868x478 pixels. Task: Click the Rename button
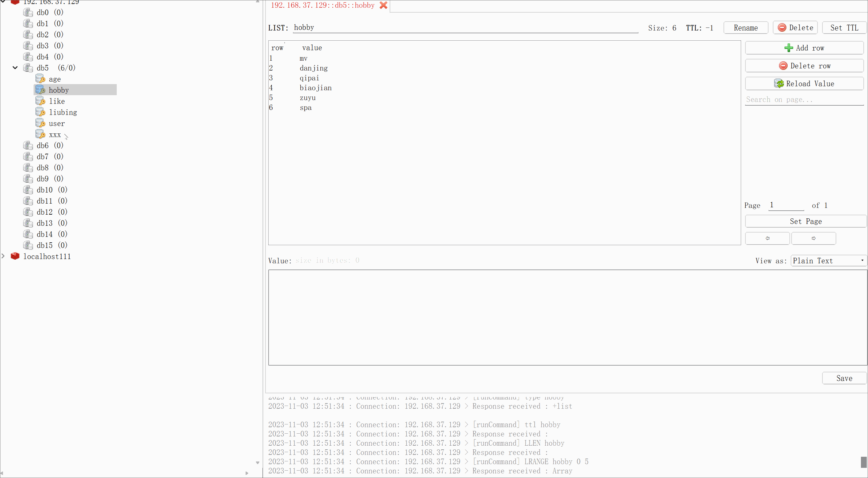pos(744,27)
